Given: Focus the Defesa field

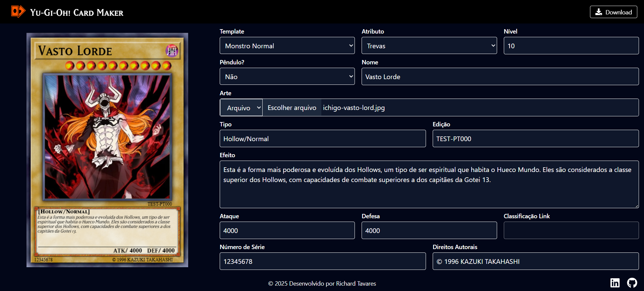Looking at the screenshot, I should point(429,230).
